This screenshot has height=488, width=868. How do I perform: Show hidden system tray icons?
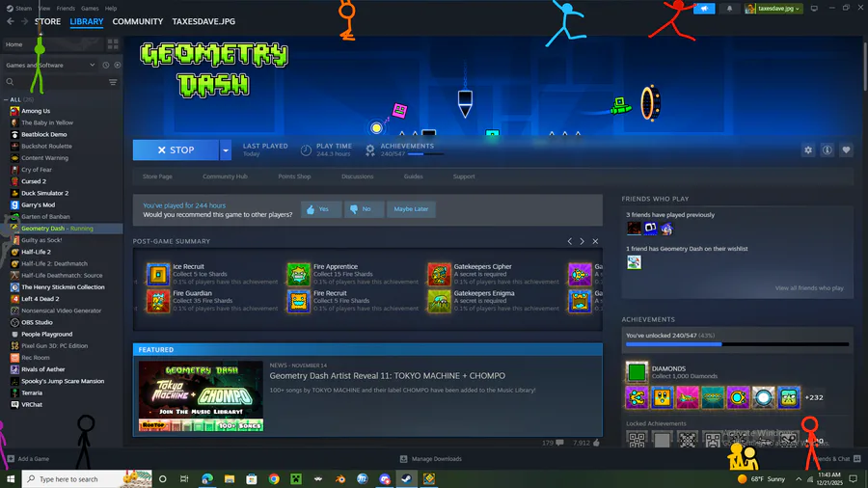click(x=799, y=478)
